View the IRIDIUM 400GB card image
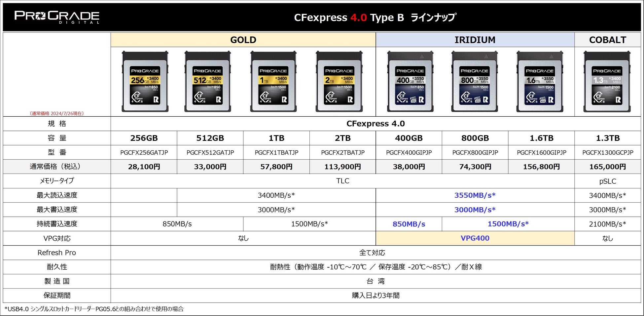This screenshot has height=316, width=644. 410,81
